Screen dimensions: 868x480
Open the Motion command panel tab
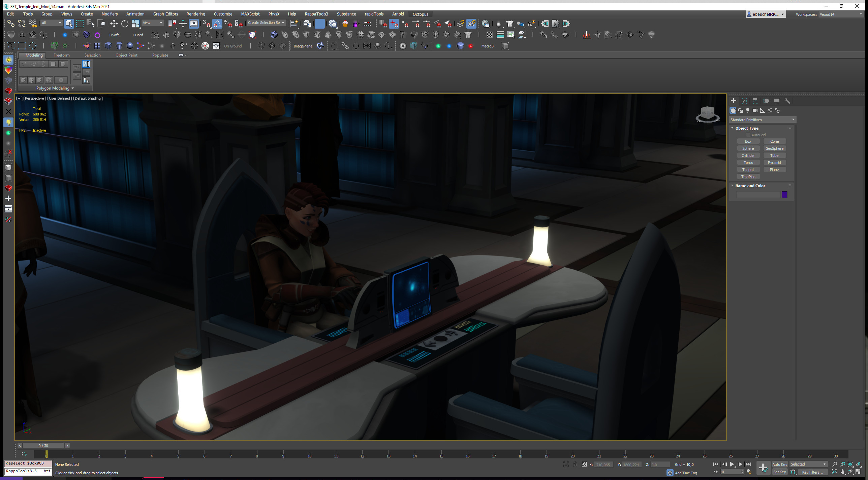pyautogui.click(x=766, y=101)
